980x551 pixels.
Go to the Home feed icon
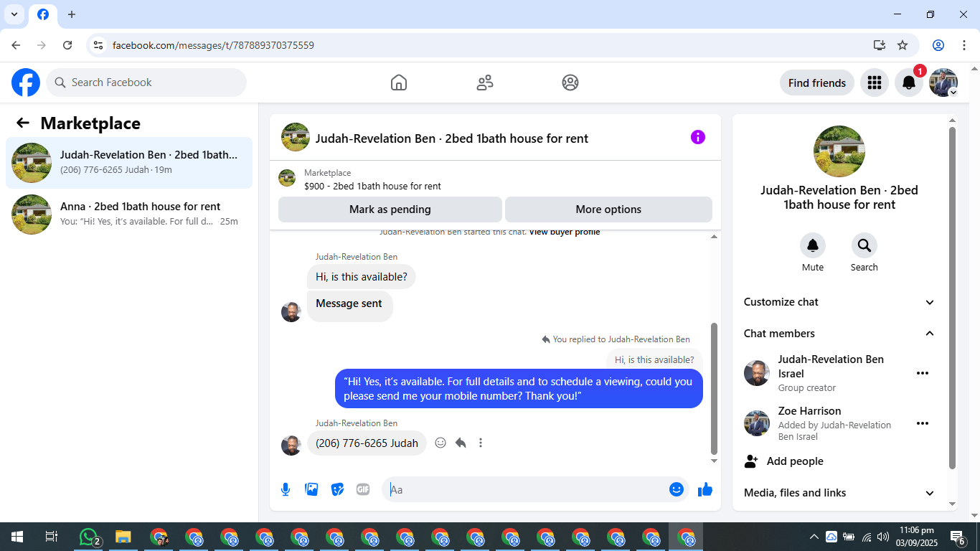click(x=399, y=83)
